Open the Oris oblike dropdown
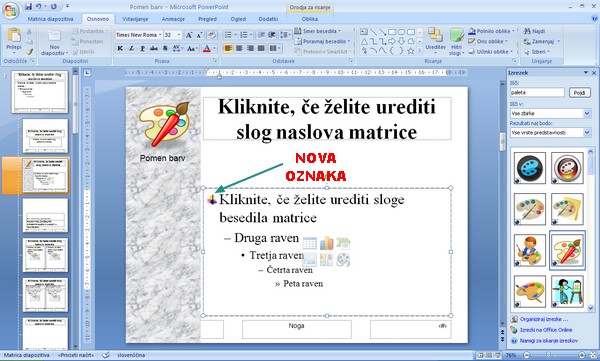Viewport: 600px width, 361px height. tap(488, 41)
